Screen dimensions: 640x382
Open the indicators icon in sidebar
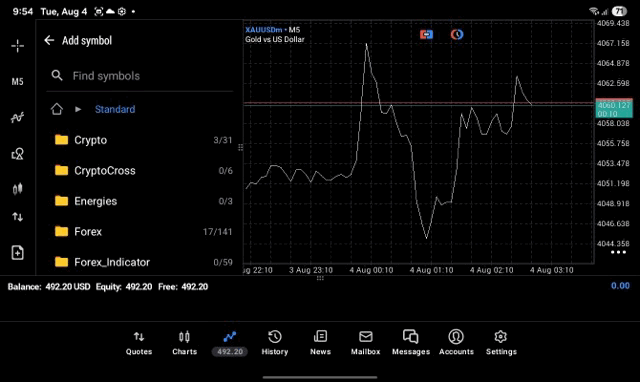(17, 118)
